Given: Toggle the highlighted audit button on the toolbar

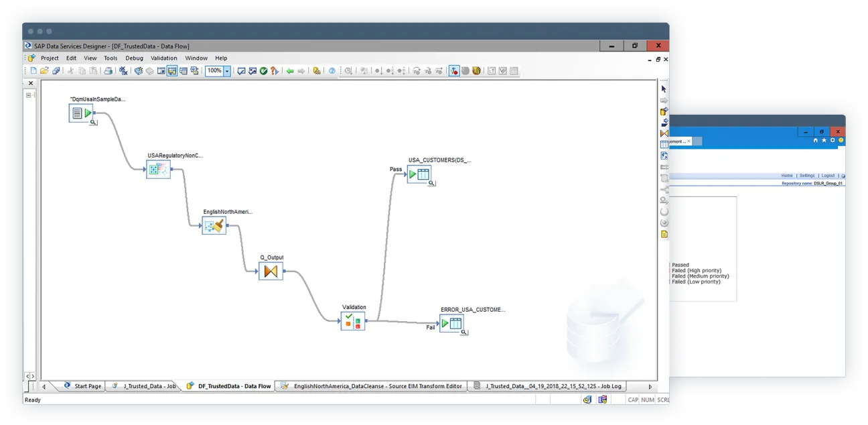Looking at the screenshot, I should tap(453, 70).
